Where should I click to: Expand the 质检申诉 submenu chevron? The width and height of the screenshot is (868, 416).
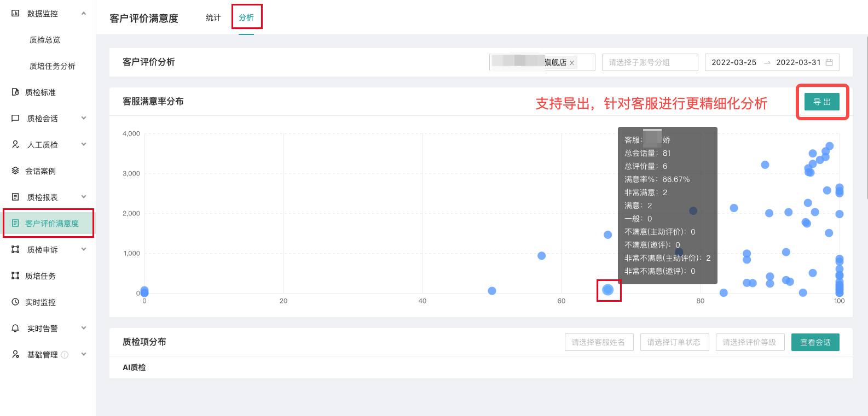(x=84, y=249)
